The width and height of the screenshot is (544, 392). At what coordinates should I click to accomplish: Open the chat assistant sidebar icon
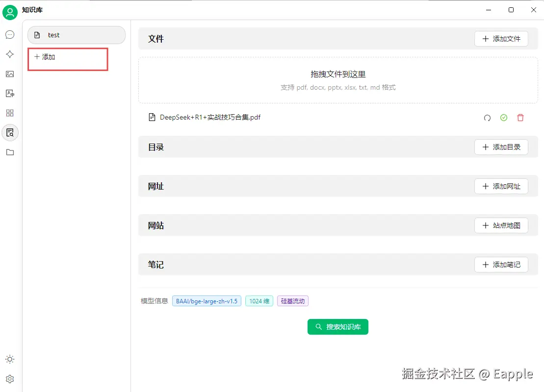10,35
